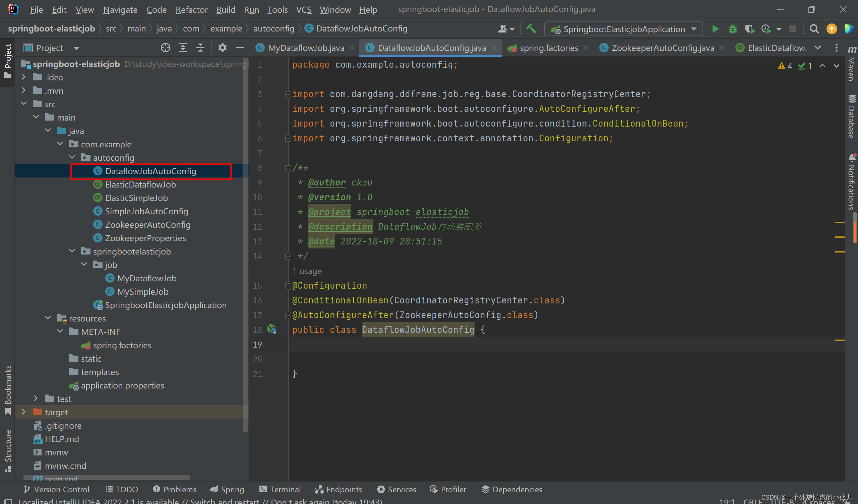The height and width of the screenshot is (504, 858).
Task: Collapse All nodes in Project panel
Action: (x=200, y=48)
